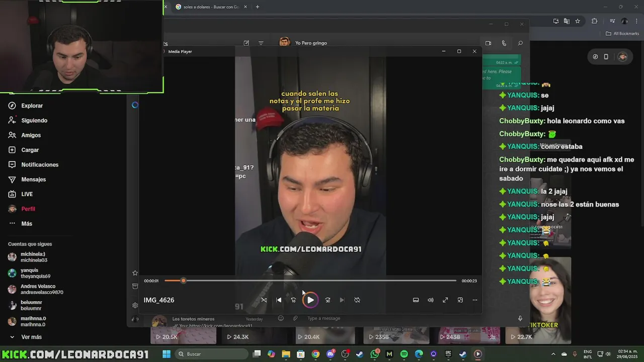Record a voice message in WhatsApp
This screenshot has width=644, height=362.
tap(520, 318)
